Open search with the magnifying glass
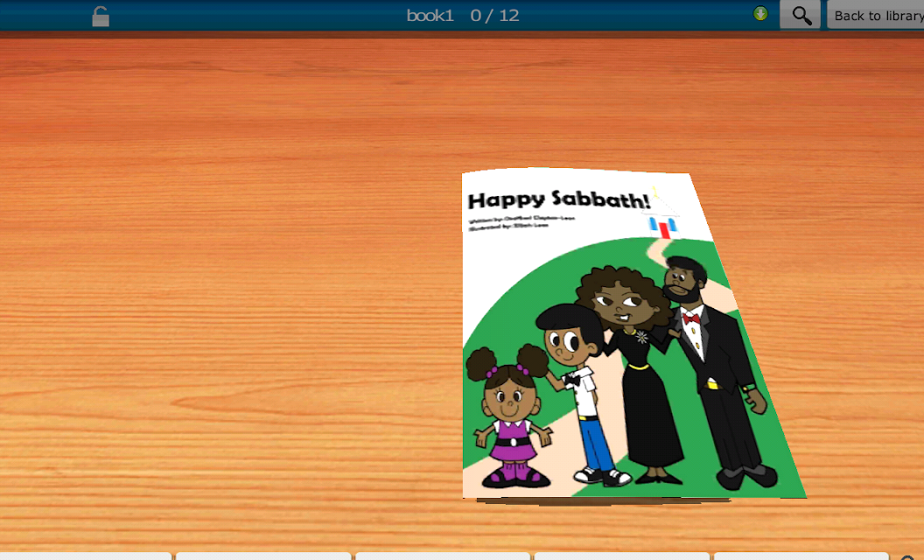 click(801, 15)
